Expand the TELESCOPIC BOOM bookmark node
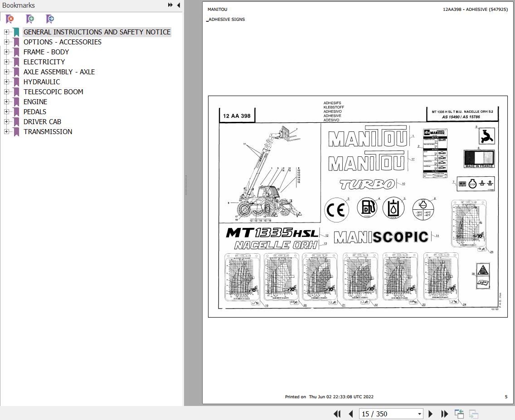 click(6, 92)
